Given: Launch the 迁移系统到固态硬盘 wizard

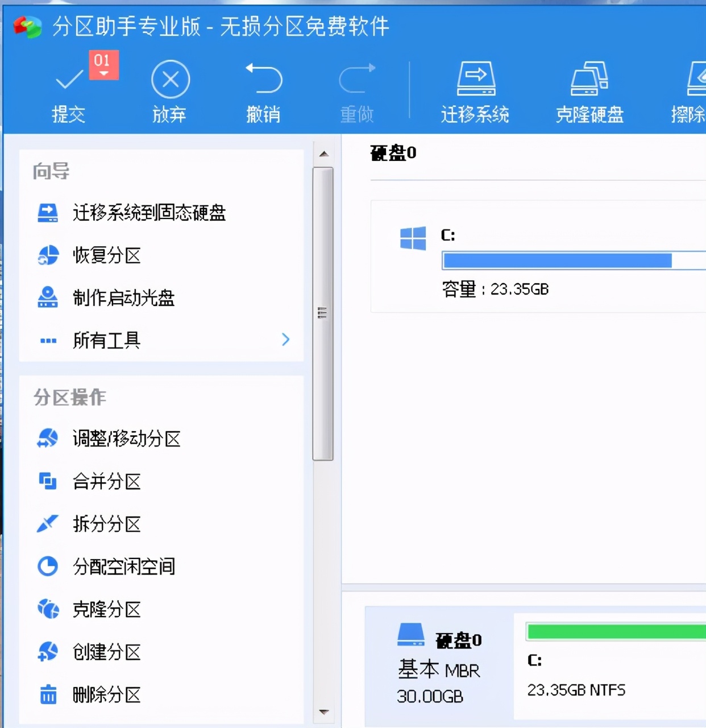Looking at the screenshot, I should tap(149, 213).
